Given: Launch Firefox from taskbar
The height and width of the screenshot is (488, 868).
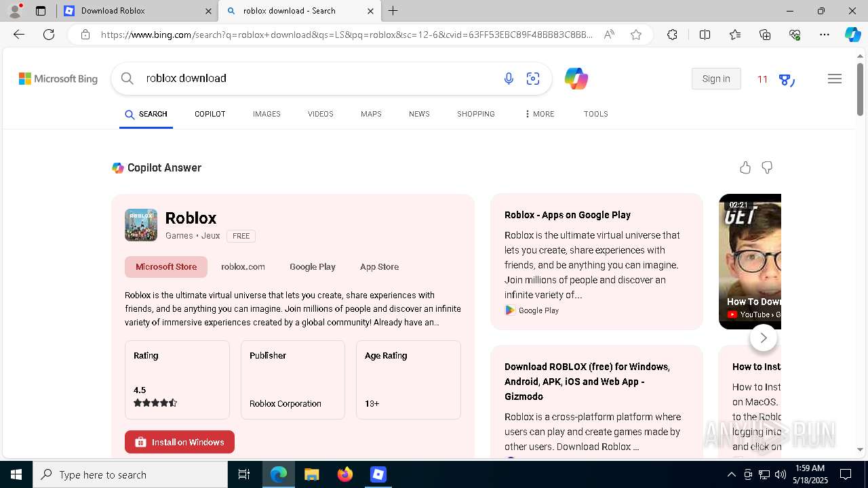Looking at the screenshot, I should (x=345, y=474).
